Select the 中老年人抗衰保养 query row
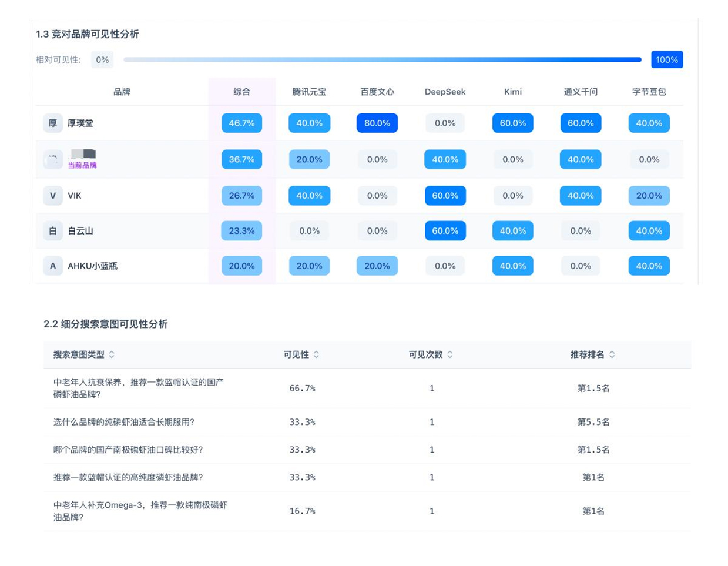 pos(367,389)
